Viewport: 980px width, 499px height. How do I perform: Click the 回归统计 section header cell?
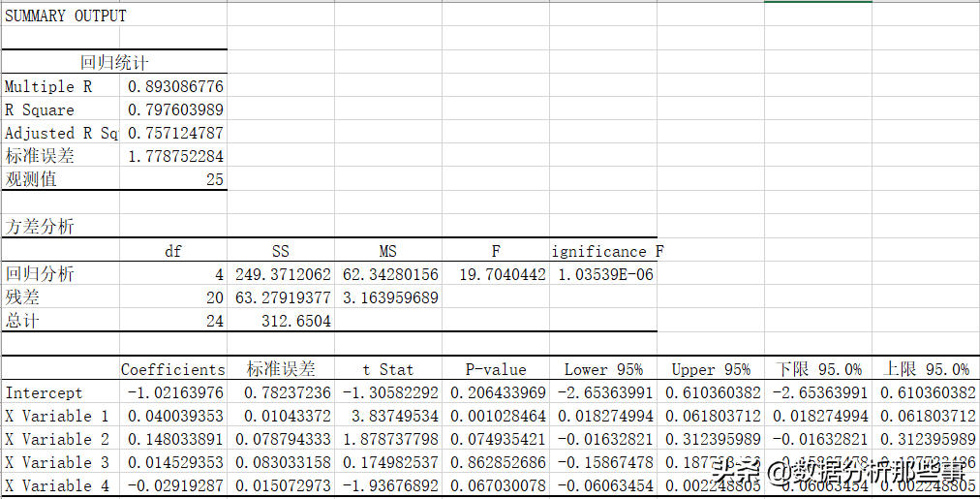click(114, 63)
